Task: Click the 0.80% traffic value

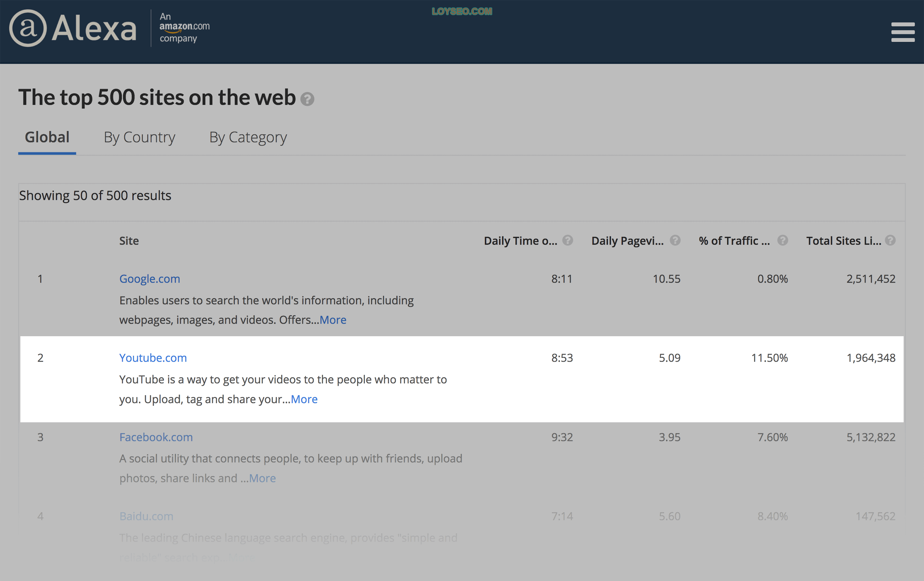Action: [772, 279]
